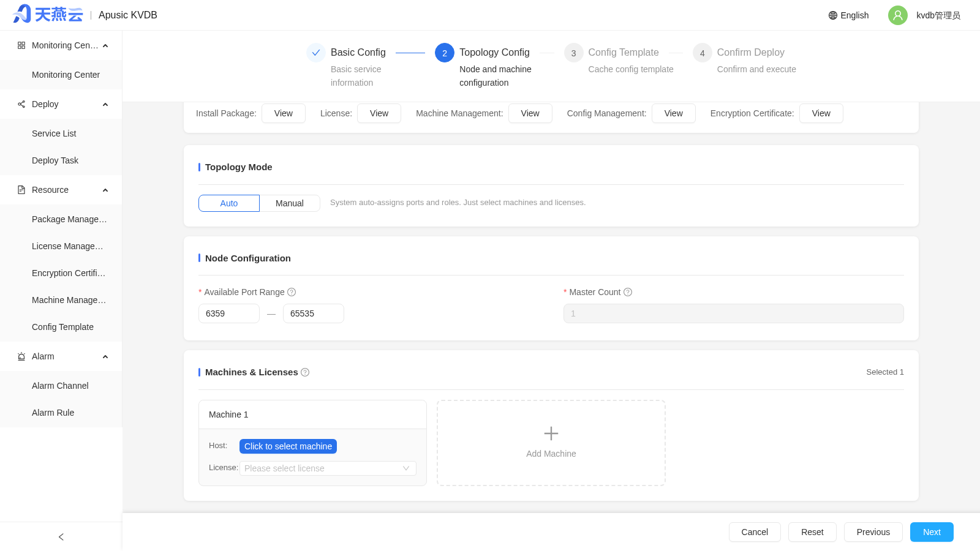Proceed with the Next button
980x551 pixels.
(x=932, y=532)
